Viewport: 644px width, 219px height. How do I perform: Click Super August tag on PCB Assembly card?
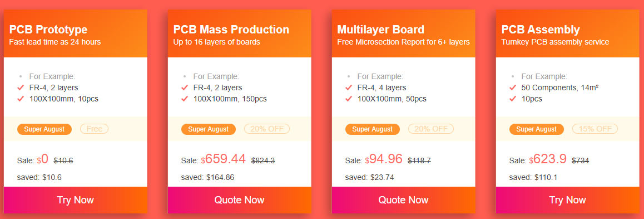pyautogui.click(x=537, y=129)
